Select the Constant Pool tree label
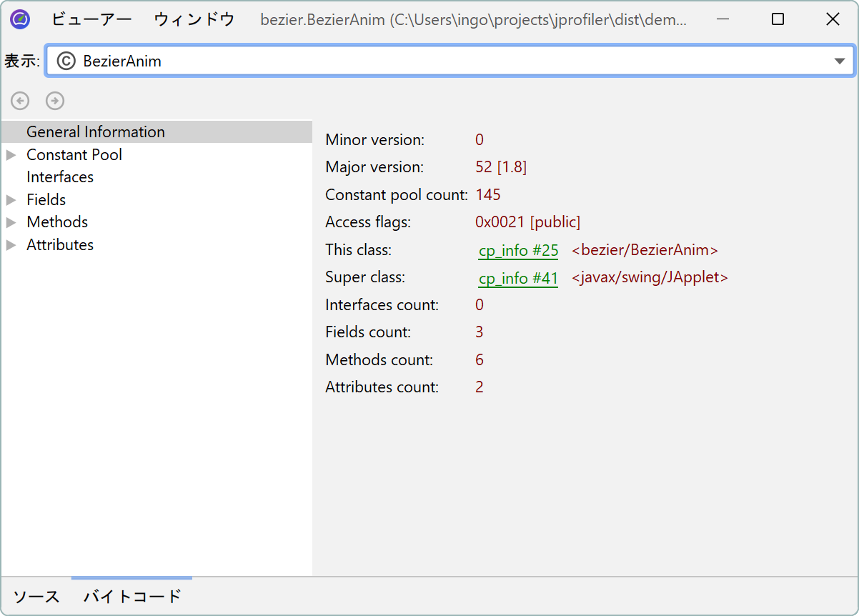The image size is (859, 616). pyautogui.click(x=74, y=155)
